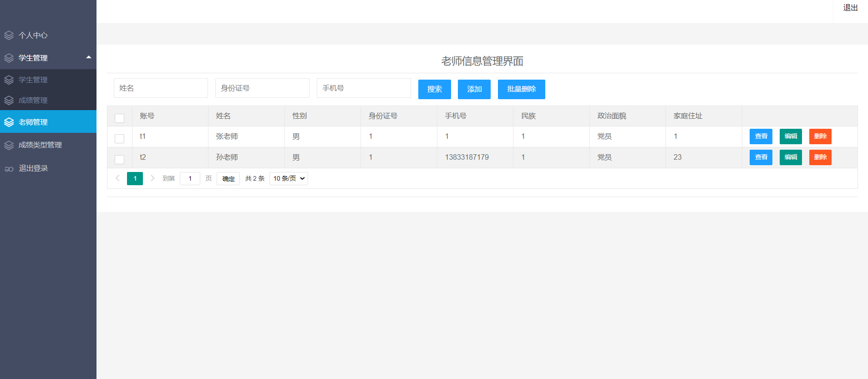
Task: Click 删除 for 张老师
Action: (820, 136)
